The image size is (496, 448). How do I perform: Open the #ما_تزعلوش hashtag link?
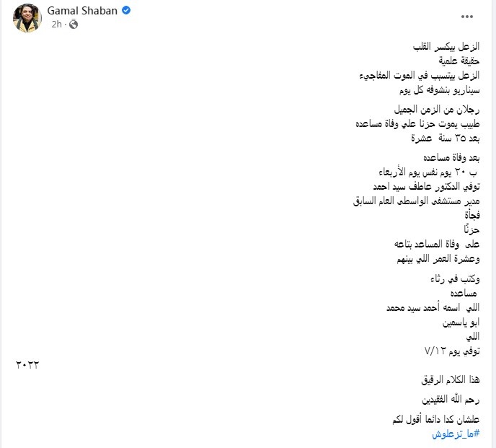pyautogui.click(x=456, y=434)
